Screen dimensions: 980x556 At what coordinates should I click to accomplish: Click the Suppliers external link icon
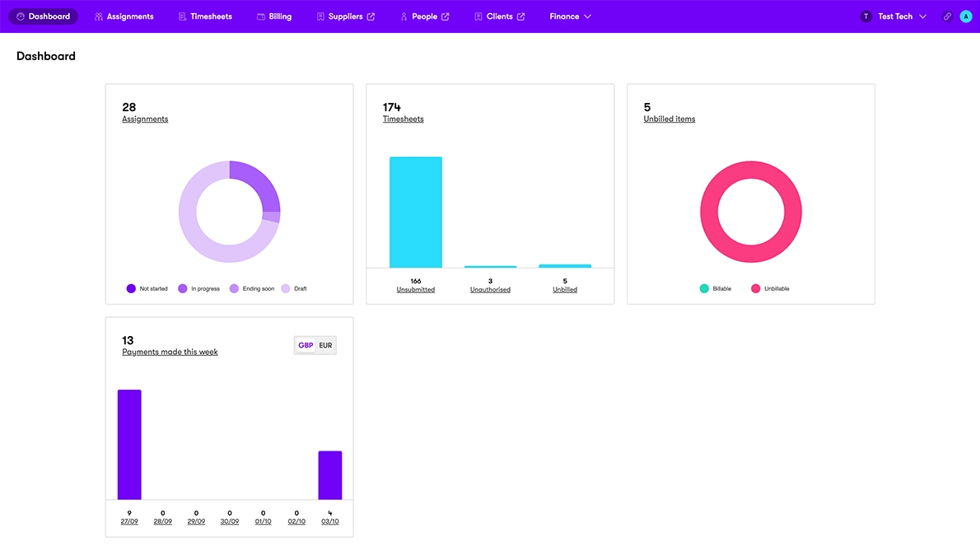[371, 16]
